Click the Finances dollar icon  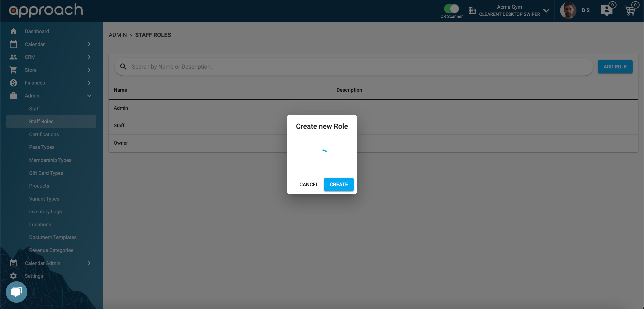(x=13, y=83)
